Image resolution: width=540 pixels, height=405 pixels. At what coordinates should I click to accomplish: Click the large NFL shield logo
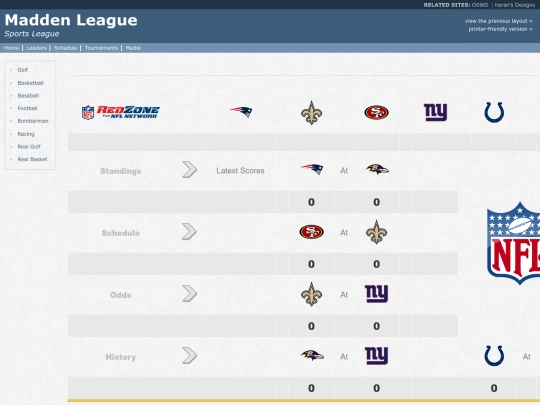513,243
